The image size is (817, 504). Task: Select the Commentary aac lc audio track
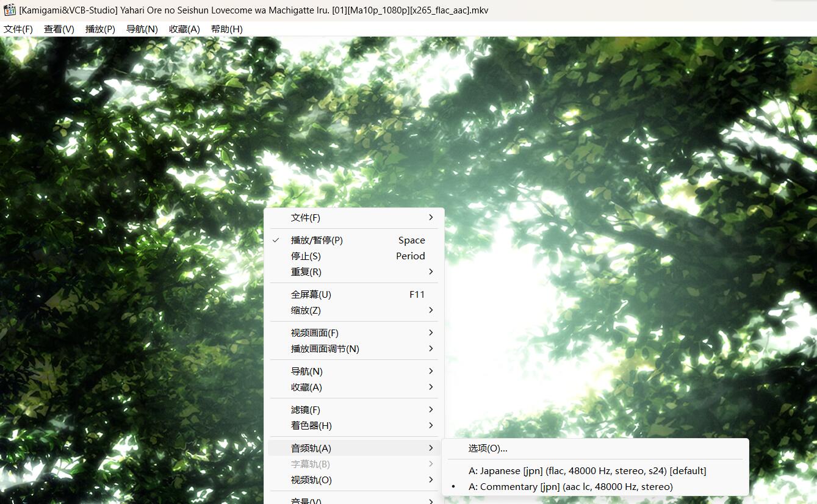point(595,487)
